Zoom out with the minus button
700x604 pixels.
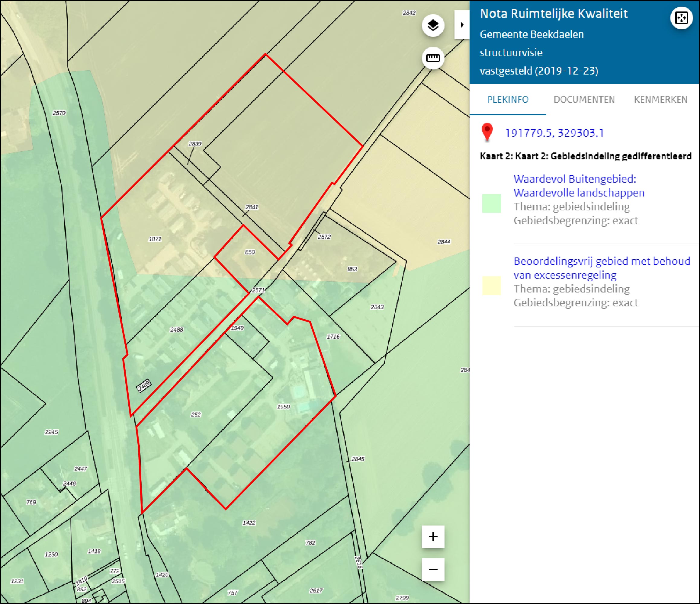point(433,569)
